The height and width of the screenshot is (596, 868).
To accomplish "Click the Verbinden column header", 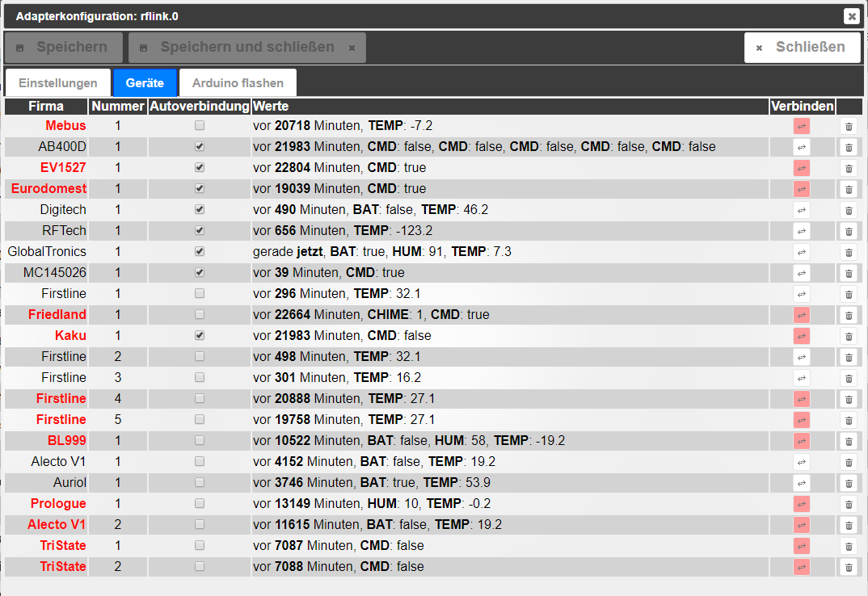I will [802, 107].
